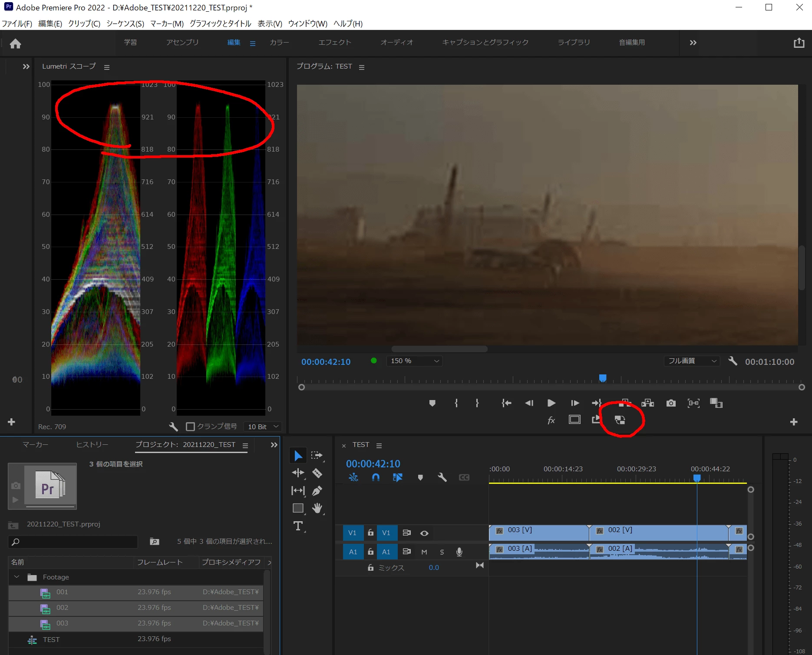The height and width of the screenshot is (655, 812).
Task: Collapse the Footage bin
Action: pyautogui.click(x=17, y=577)
